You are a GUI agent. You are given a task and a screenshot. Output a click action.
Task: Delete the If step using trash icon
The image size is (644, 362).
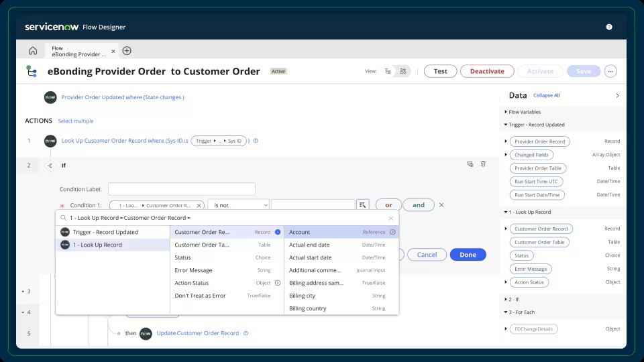[483, 164]
